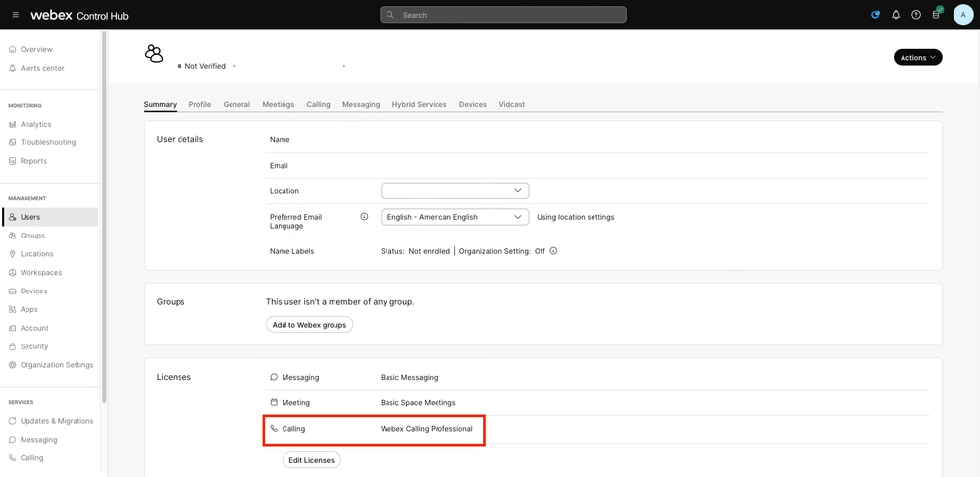Open the user avatar A menu
Viewport: 980px width, 477px height.
[963, 15]
